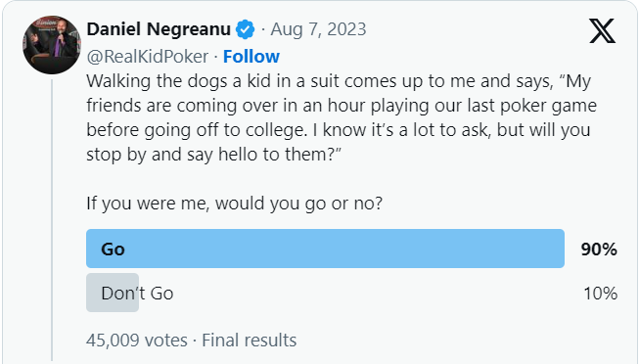Open the @RealKidPoker handle
Viewport: 639px width, 364px height.
[x=148, y=56]
